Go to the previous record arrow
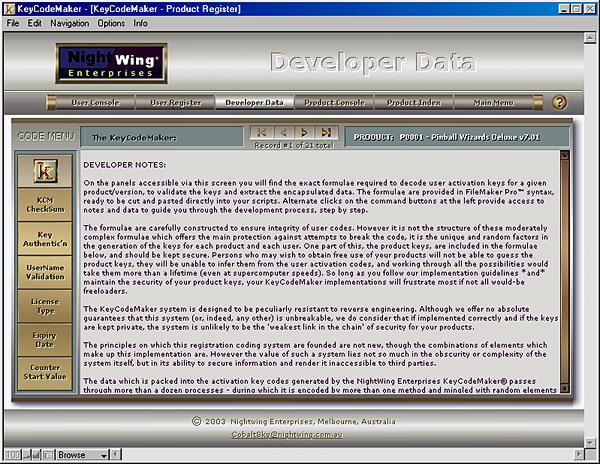600x464 pixels. click(x=284, y=132)
